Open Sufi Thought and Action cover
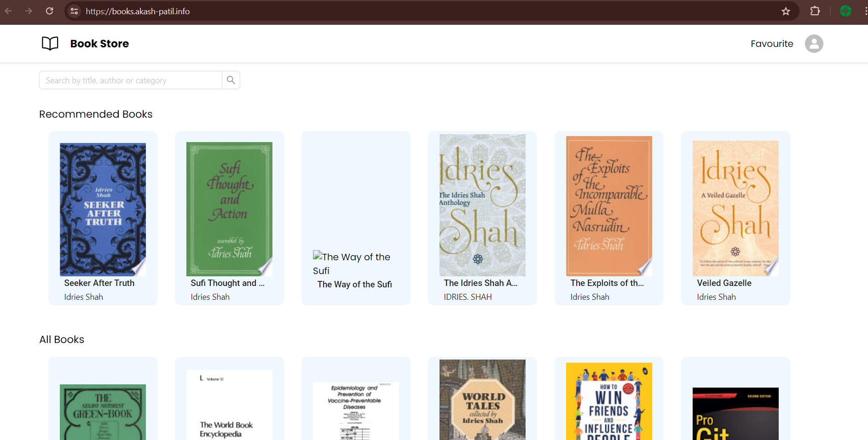 coord(229,209)
